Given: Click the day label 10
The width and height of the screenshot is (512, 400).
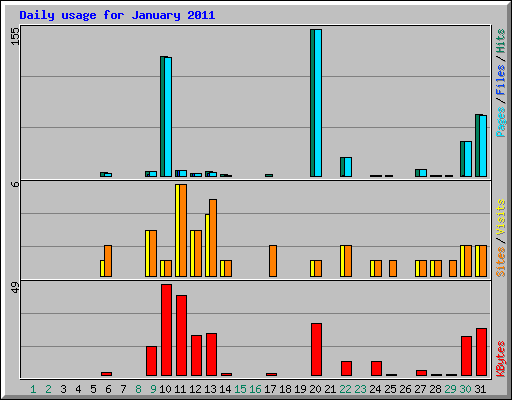Looking at the screenshot, I should click(x=165, y=389).
